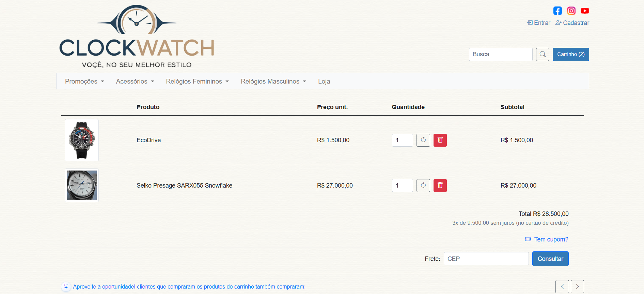Go to next recommended products arrow
Screen dimensions: 644x294
[x=577, y=286]
